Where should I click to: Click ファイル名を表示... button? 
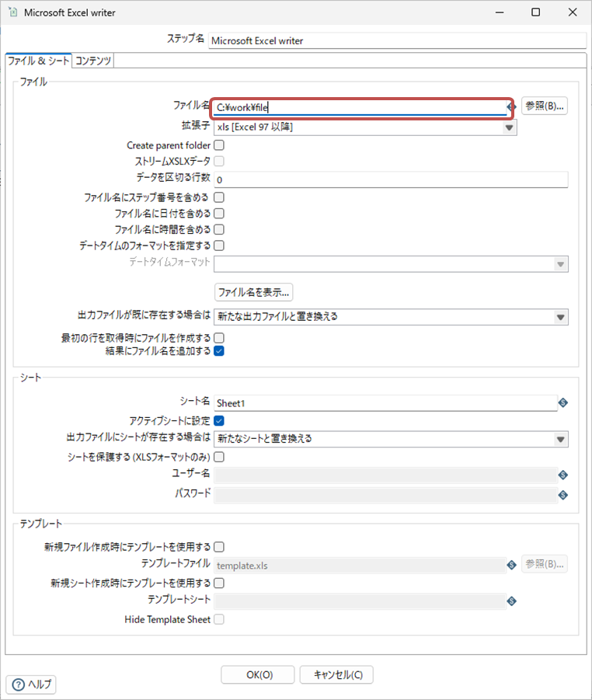pyautogui.click(x=253, y=292)
